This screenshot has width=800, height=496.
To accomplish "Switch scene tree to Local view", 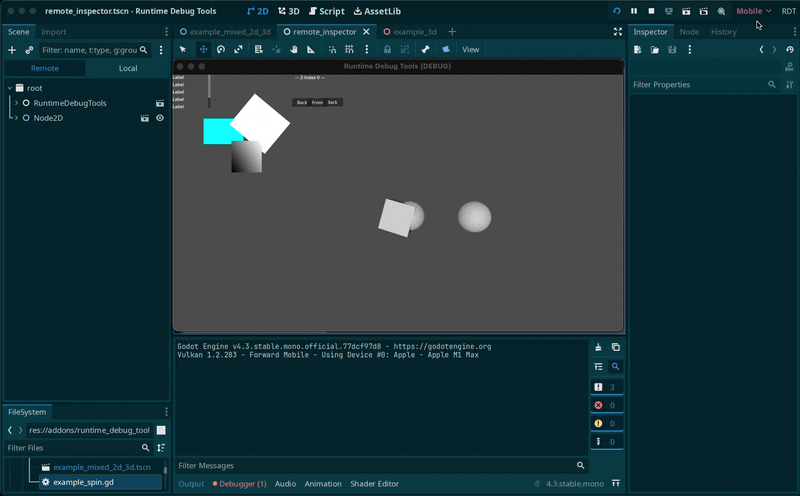I will pyautogui.click(x=128, y=69).
